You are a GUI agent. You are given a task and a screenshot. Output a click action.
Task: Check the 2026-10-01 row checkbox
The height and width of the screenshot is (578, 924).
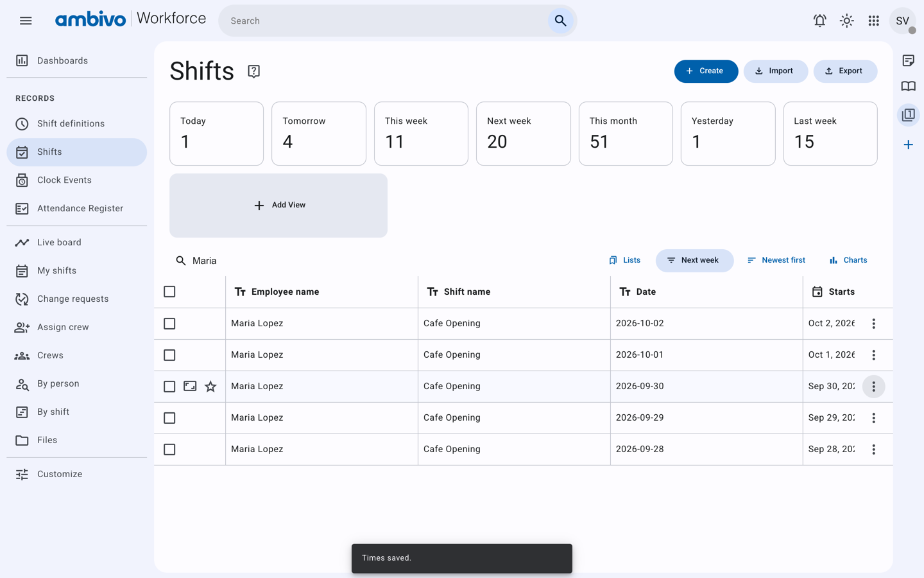coord(169,355)
